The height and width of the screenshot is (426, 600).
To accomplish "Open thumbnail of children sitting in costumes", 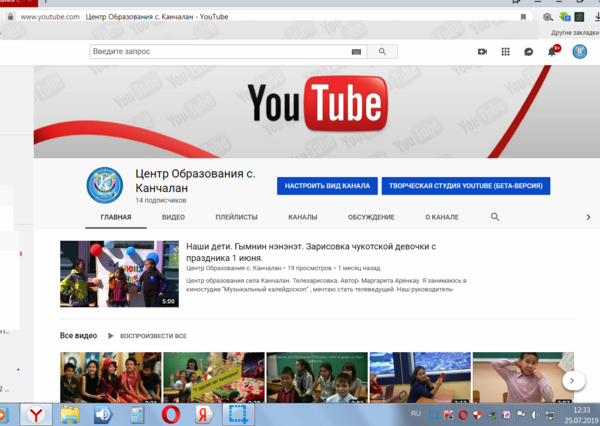I will coord(111,377).
